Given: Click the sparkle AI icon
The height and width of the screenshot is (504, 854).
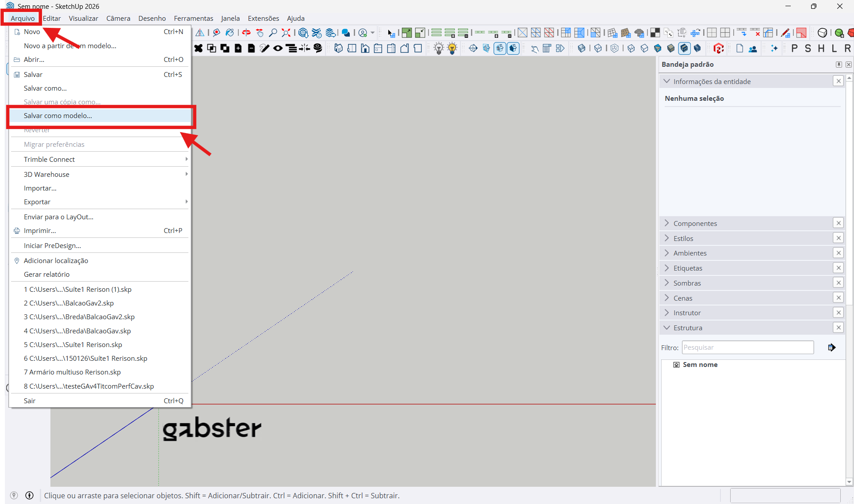Looking at the screenshot, I should pos(774,48).
